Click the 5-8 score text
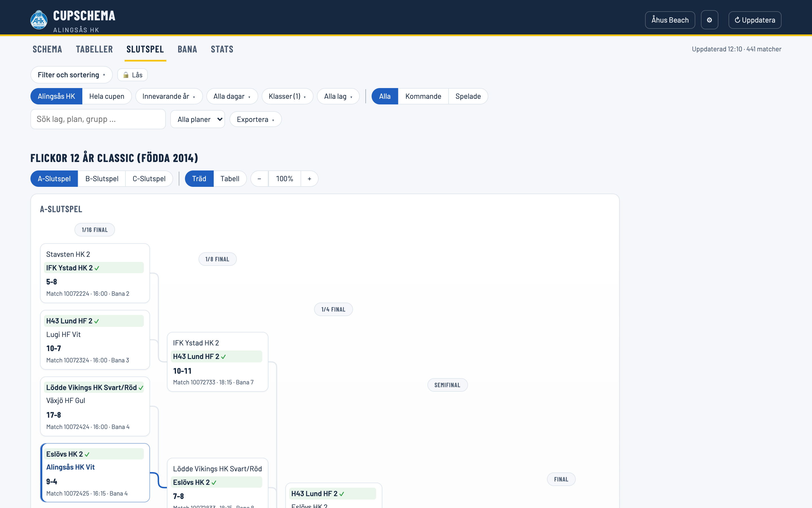The height and width of the screenshot is (508, 812). coord(52,282)
